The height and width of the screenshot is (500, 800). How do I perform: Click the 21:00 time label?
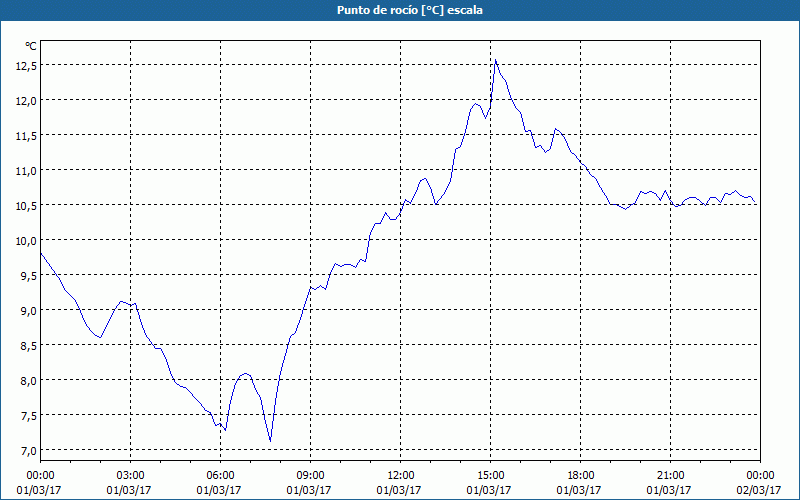pos(670,476)
